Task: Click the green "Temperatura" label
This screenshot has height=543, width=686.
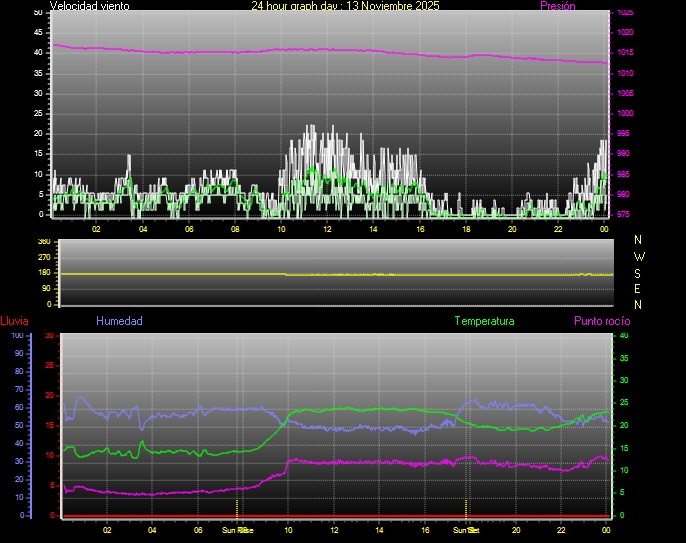Action: click(484, 321)
